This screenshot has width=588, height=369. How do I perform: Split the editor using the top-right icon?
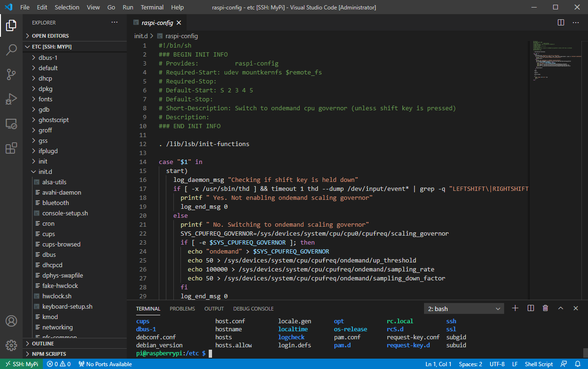click(x=560, y=22)
